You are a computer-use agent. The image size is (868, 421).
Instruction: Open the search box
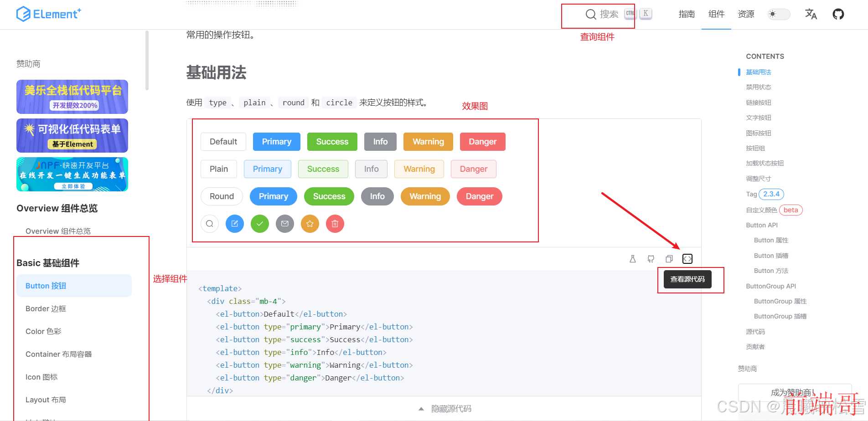click(618, 14)
